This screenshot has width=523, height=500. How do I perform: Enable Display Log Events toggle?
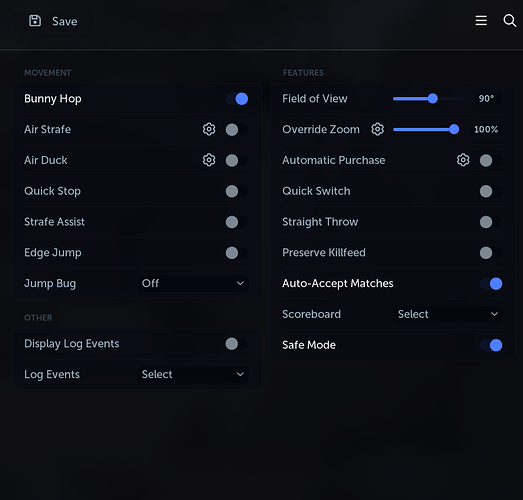[x=237, y=344]
